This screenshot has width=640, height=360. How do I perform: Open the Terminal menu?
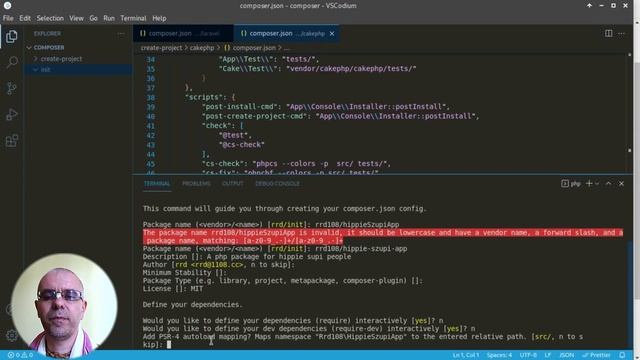133,18
